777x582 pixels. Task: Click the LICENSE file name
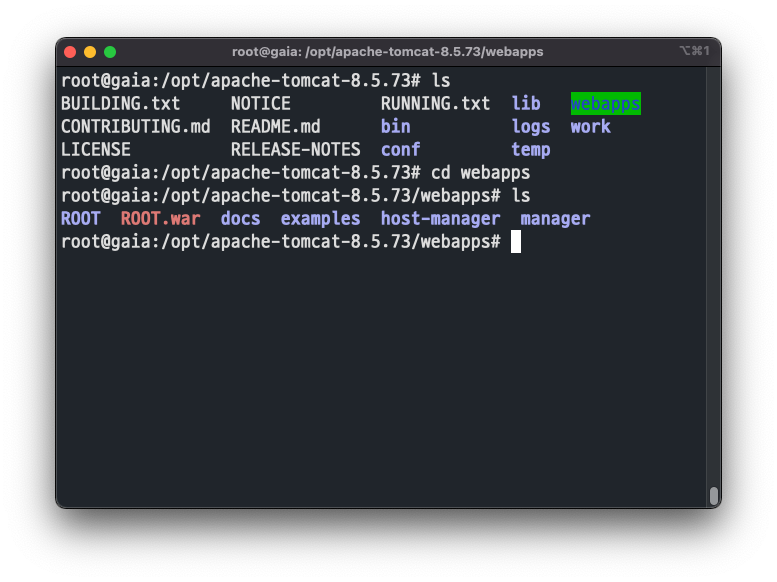pos(96,149)
